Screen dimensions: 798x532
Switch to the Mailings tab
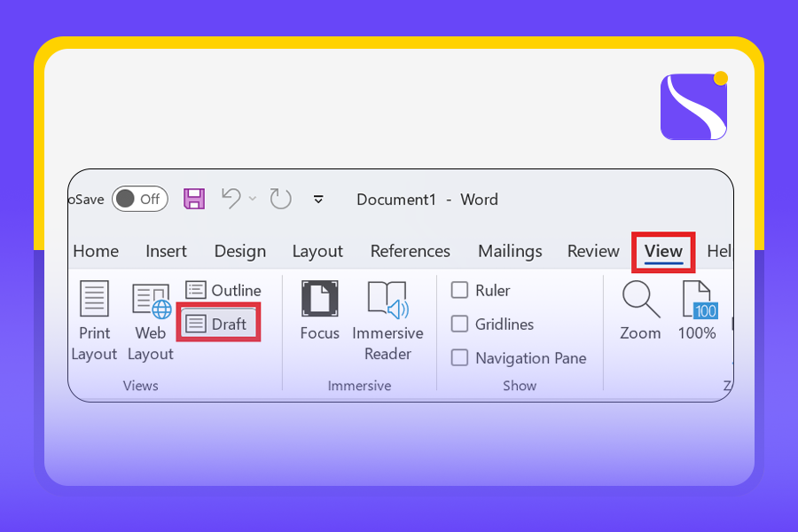(x=510, y=251)
